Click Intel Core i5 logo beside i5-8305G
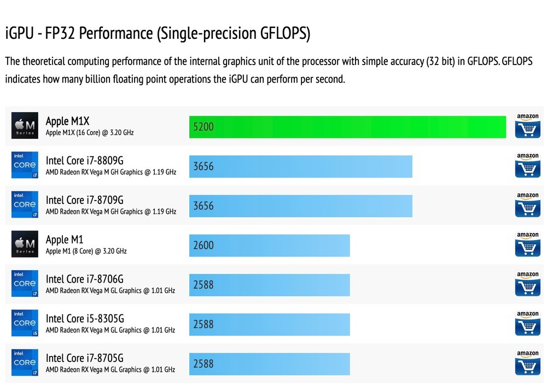 pos(25,324)
